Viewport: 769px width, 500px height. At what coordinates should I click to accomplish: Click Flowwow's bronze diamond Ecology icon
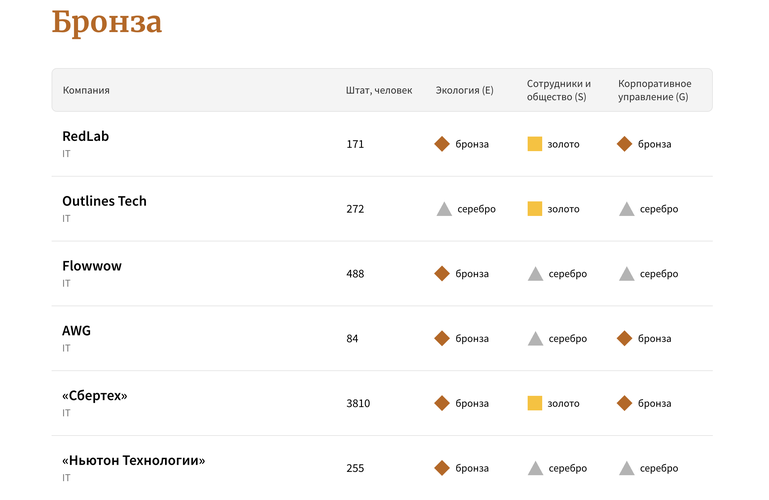click(442, 274)
